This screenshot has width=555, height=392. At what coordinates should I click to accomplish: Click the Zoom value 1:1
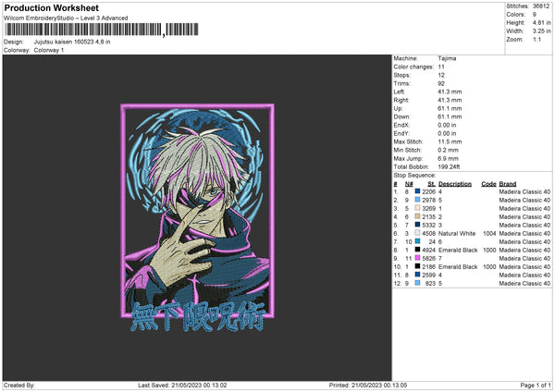pyautogui.click(x=536, y=39)
